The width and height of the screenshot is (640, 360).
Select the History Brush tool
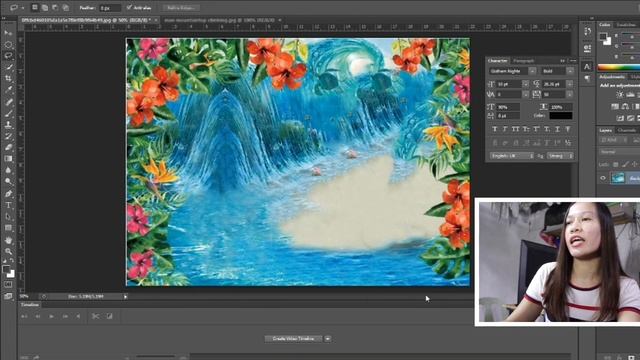pos(8,136)
